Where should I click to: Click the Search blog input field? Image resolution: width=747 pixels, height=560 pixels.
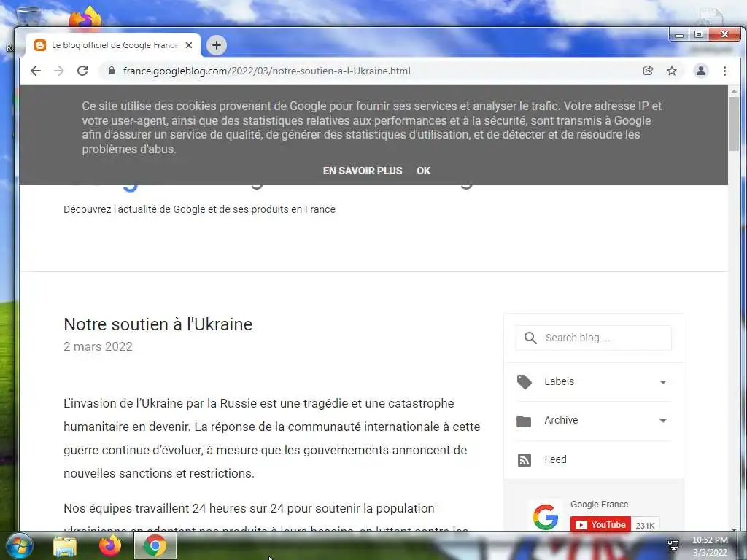point(594,338)
